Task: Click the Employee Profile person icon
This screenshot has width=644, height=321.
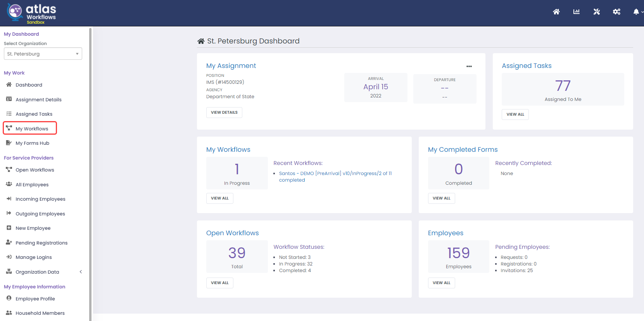Action: tap(9, 298)
